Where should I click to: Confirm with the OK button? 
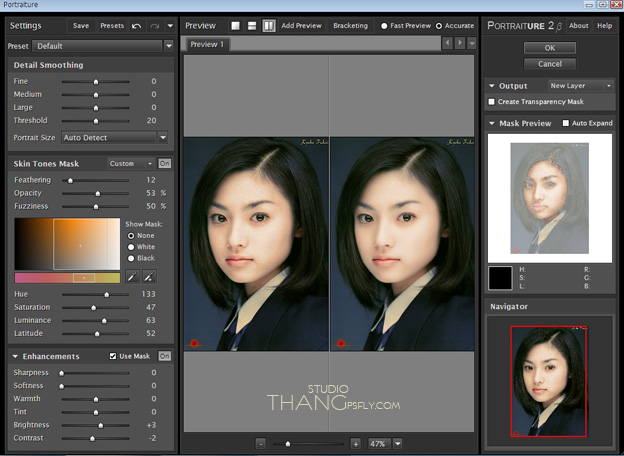(550, 48)
